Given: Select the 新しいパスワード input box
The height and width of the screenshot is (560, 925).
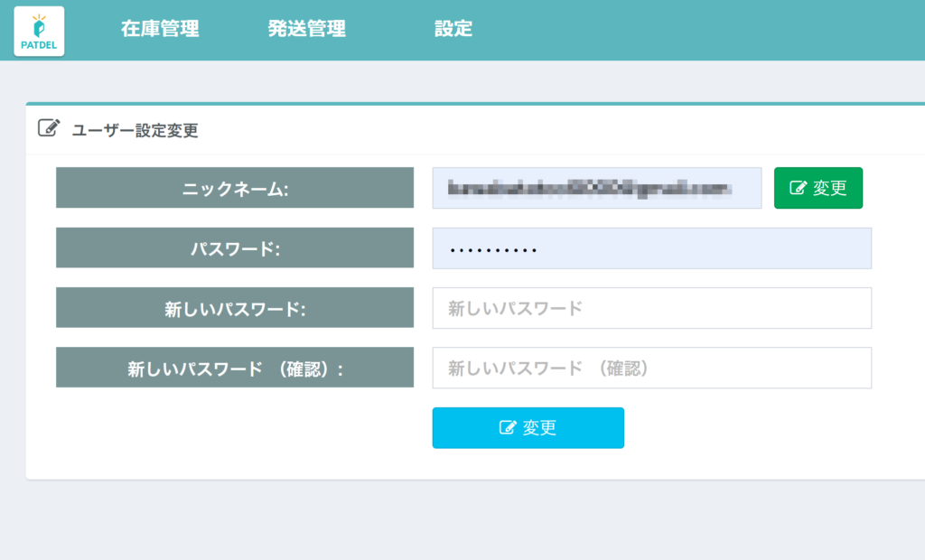Looking at the screenshot, I should point(651,308).
